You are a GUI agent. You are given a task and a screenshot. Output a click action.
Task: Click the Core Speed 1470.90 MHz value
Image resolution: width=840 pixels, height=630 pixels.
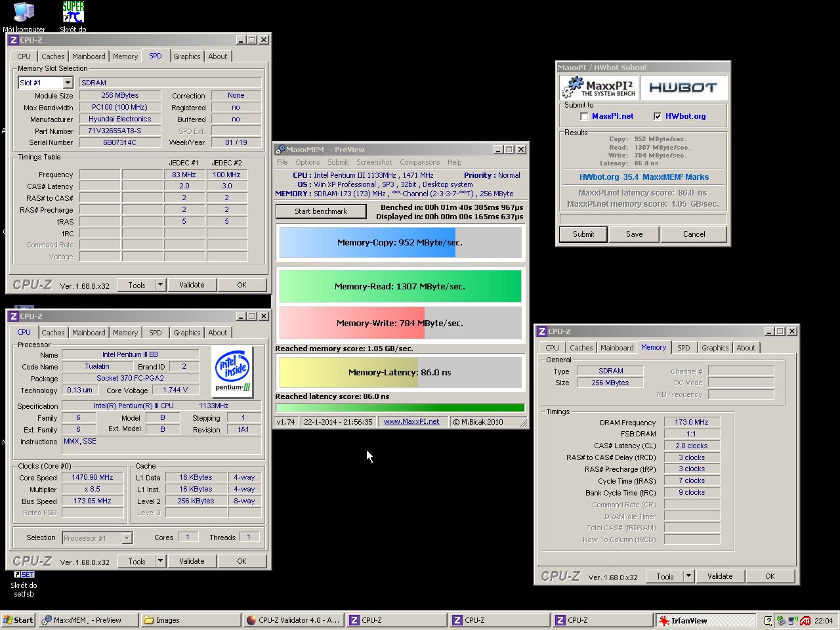tap(93, 478)
